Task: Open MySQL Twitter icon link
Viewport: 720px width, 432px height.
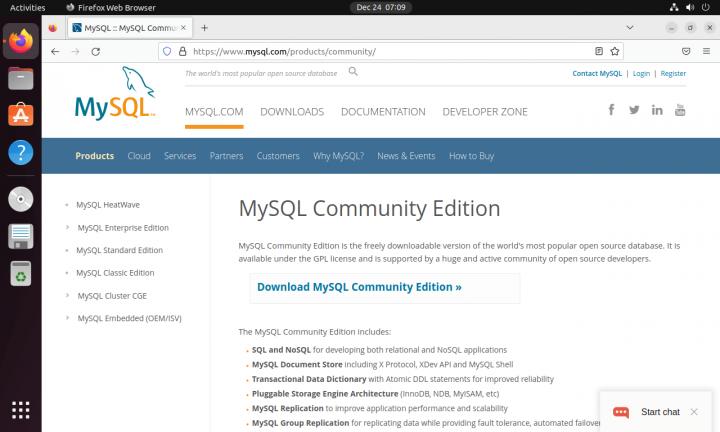Action: [634, 110]
